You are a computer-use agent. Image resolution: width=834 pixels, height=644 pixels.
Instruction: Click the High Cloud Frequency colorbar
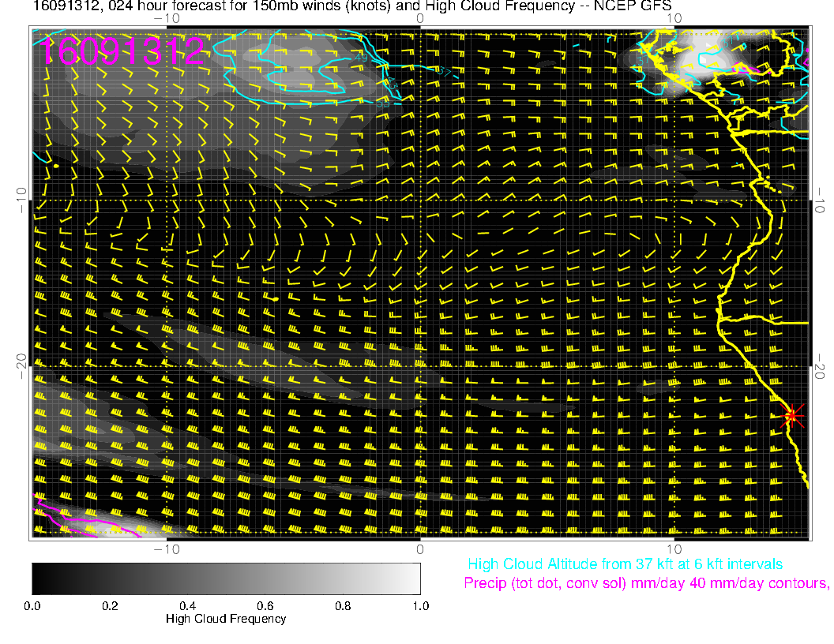click(x=226, y=578)
